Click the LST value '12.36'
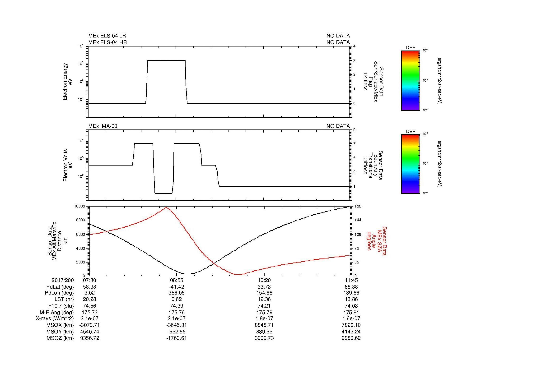Screen dimensions: 555x392 click(264, 299)
